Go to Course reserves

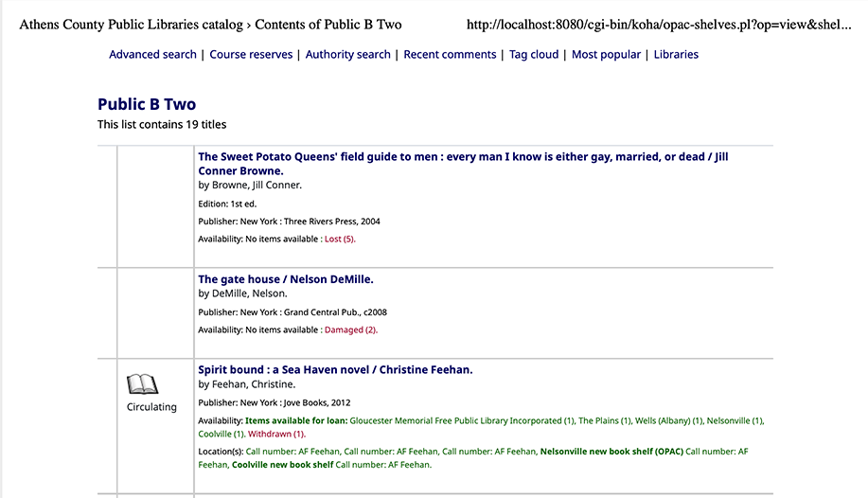[x=251, y=55]
